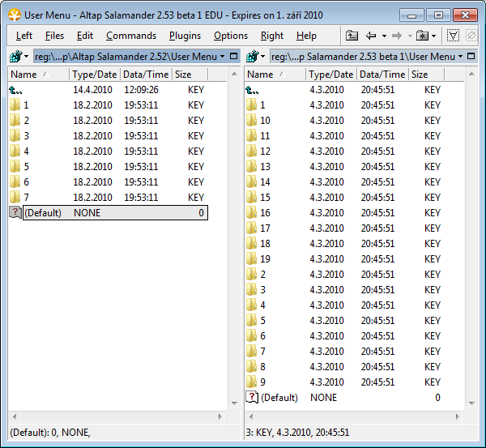The height and width of the screenshot is (448, 486).
Task: Go back using the left arrow icon
Action: pos(371,36)
